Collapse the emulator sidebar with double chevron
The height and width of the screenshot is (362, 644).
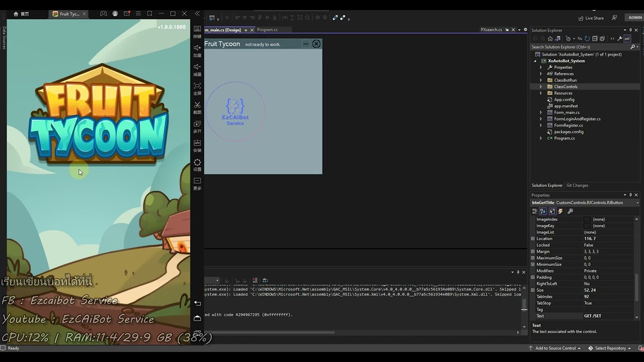point(197,14)
